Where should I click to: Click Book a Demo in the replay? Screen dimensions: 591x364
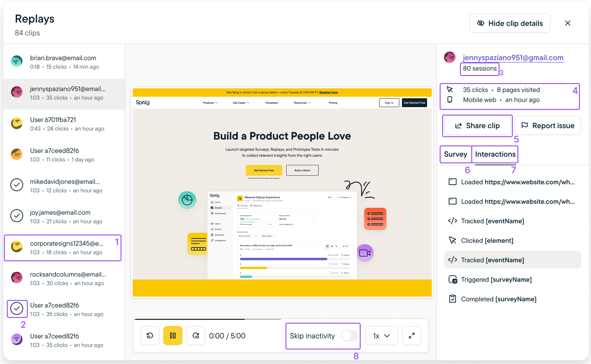302,170
